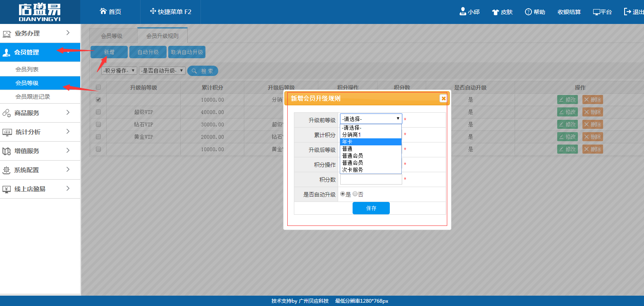Click the 累计积分 column header
Image resolution: width=644 pixels, height=306 pixels.
coord(212,88)
